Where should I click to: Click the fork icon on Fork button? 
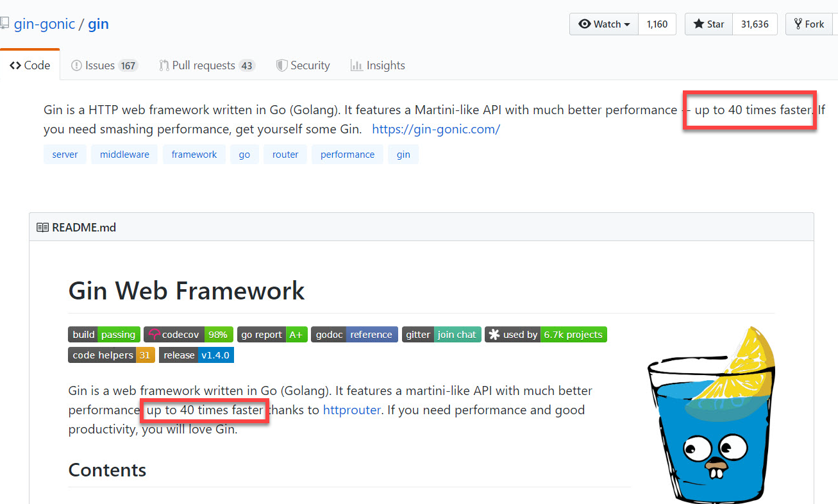[x=798, y=24]
